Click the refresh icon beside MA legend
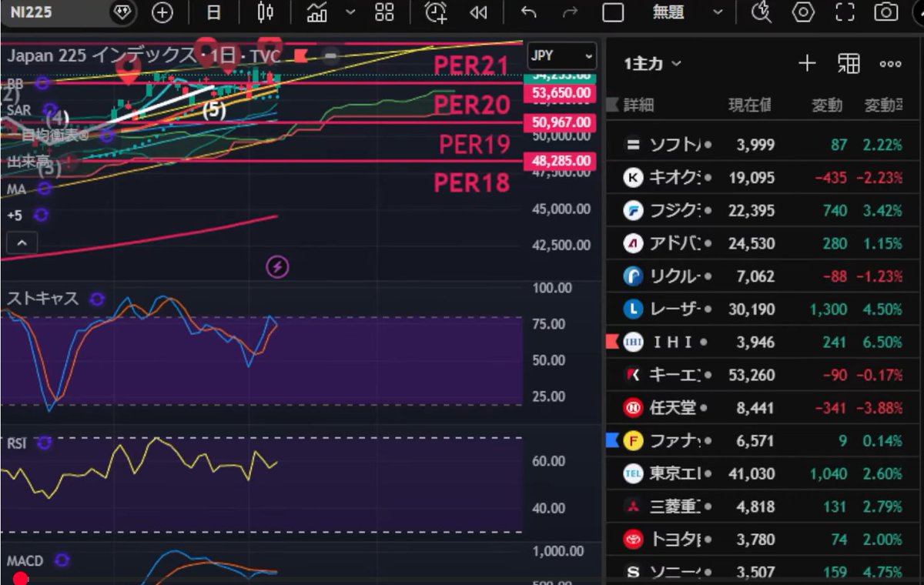This screenshot has height=585, width=924. (45, 189)
